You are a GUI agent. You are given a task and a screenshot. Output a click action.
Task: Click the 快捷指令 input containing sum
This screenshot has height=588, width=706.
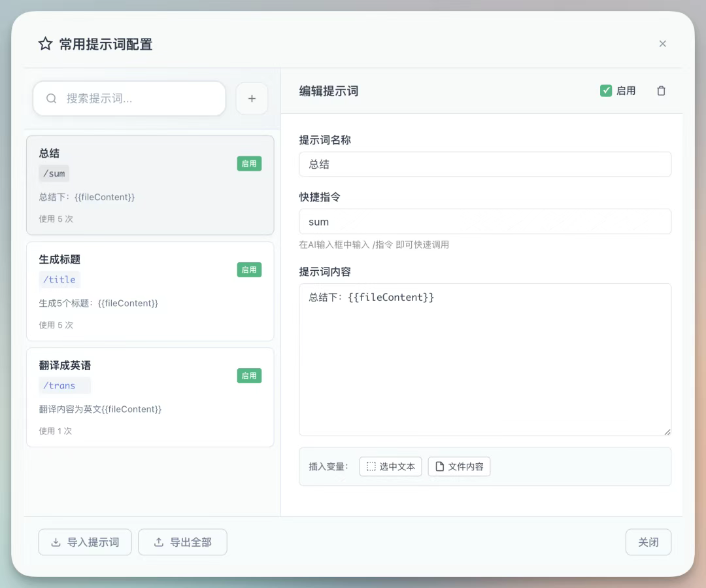tap(484, 222)
